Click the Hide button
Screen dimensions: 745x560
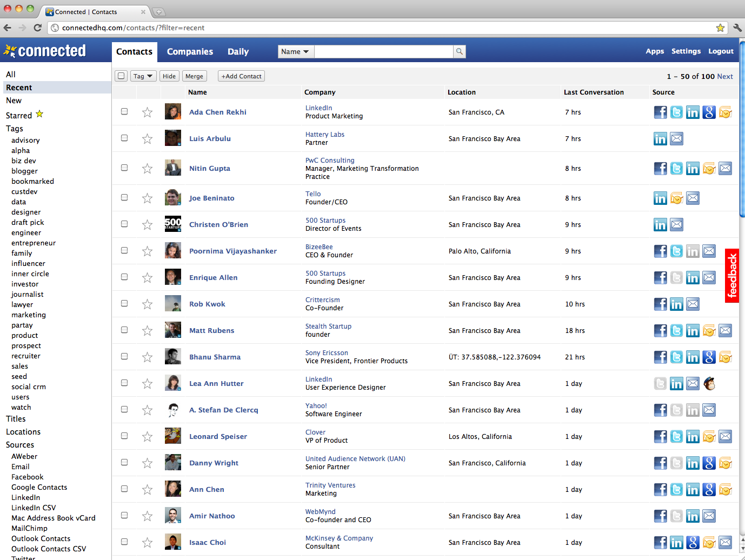[169, 76]
